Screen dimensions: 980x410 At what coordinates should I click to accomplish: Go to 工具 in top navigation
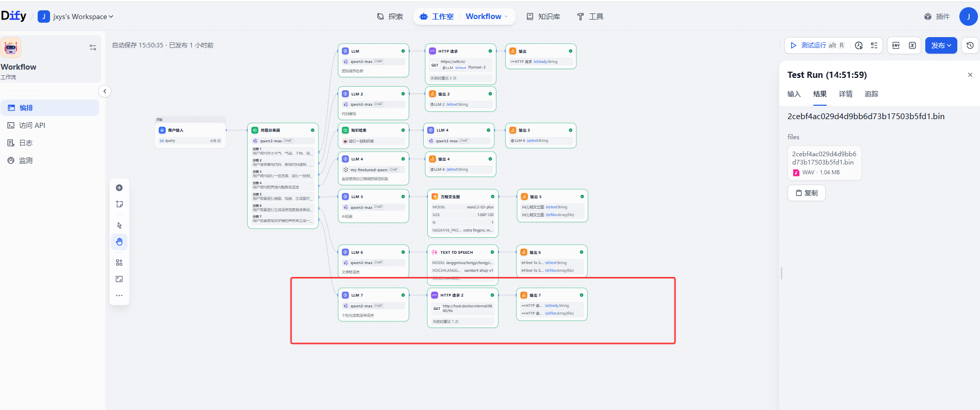tap(590, 17)
